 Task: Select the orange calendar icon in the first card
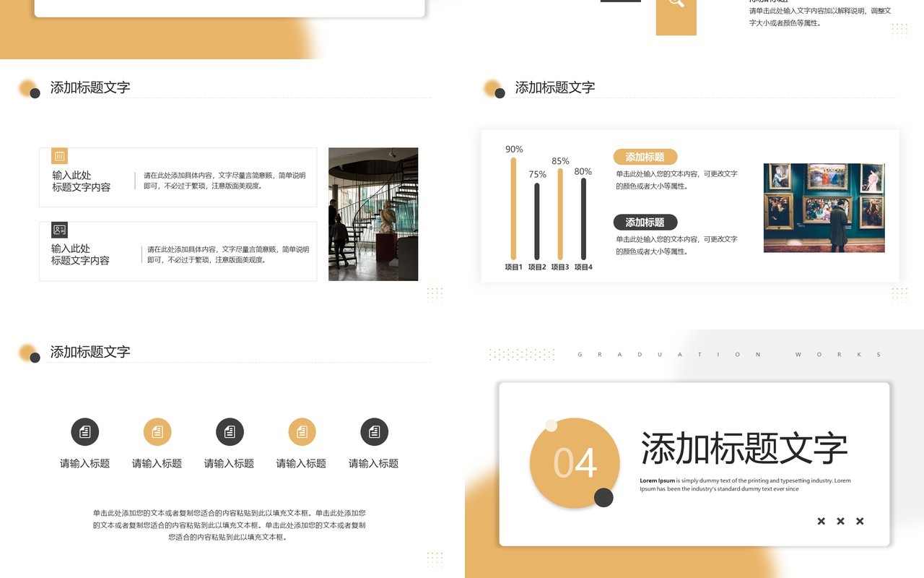pyautogui.click(x=60, y=156)
